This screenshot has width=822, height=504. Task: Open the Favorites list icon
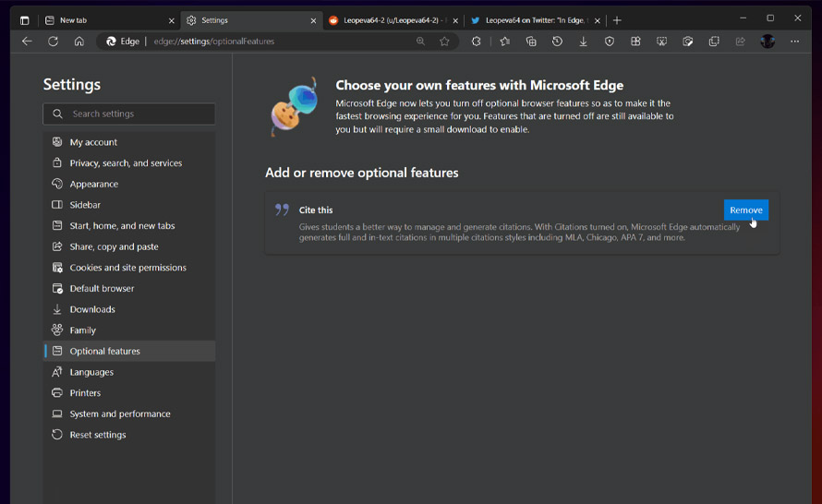pos(505,42)
